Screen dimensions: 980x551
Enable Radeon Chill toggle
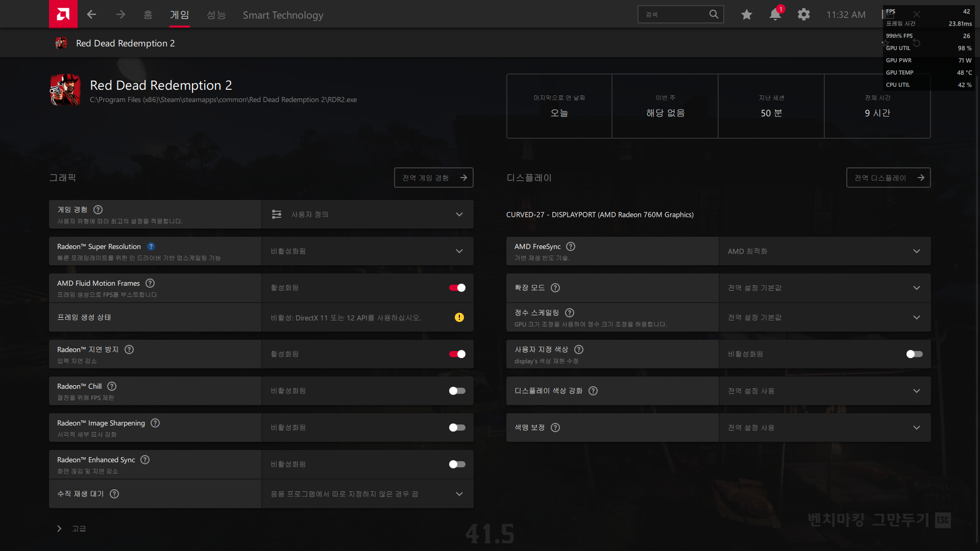point(457,391)
